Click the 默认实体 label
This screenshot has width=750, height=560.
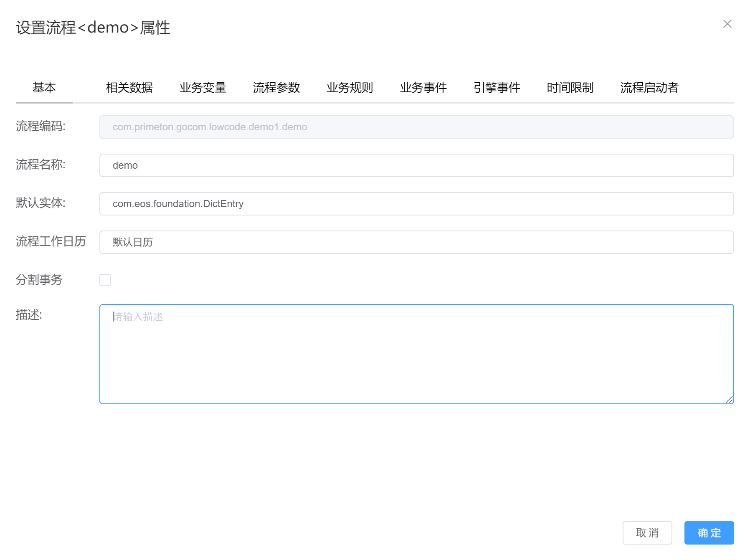pos(41,203)
